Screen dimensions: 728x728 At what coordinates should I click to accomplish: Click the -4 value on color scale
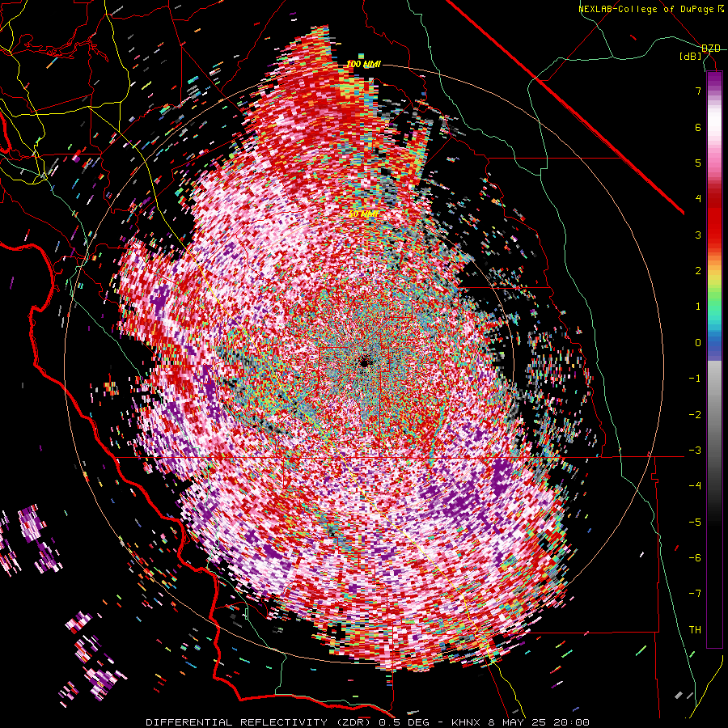coord(695,486)
